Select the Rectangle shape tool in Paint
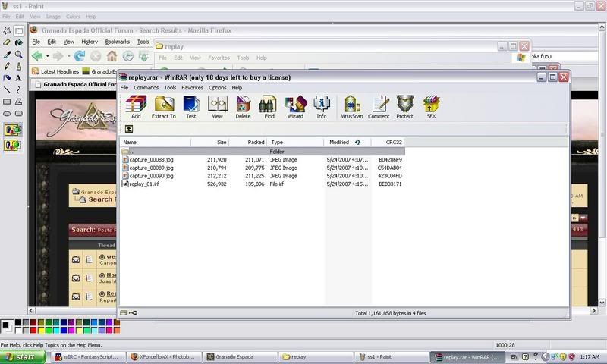The image size is (607, 364). (7, 102)
